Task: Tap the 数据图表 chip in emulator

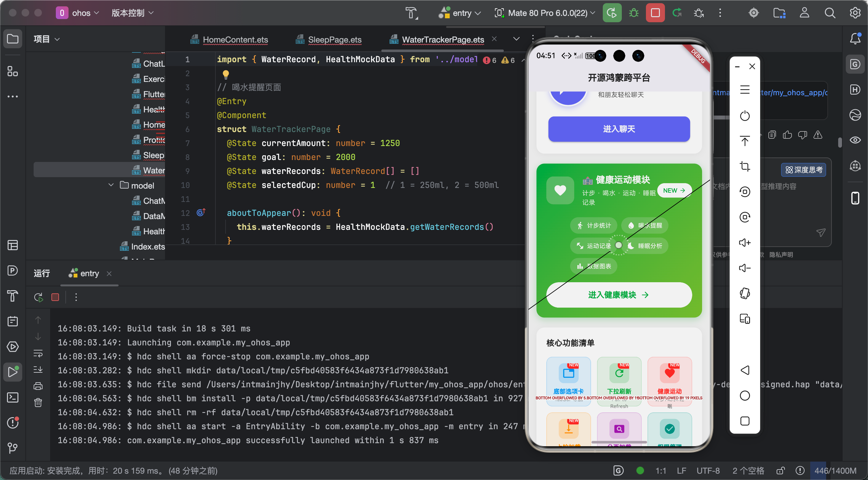Action: (x=593, y=266)
